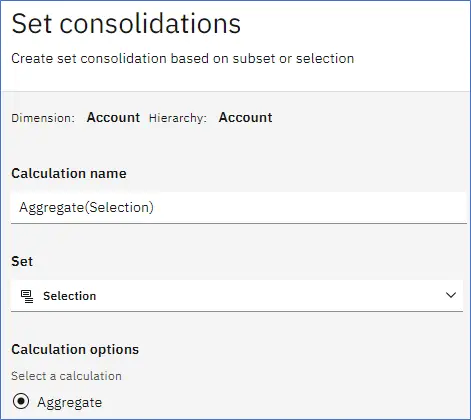Click the Aggregate radio label text

click(70, 403)
